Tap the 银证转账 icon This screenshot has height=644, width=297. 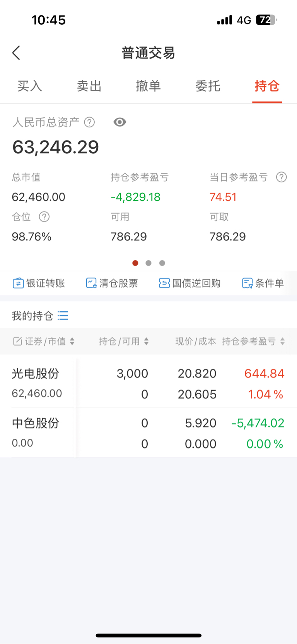(x=18, y=283)
